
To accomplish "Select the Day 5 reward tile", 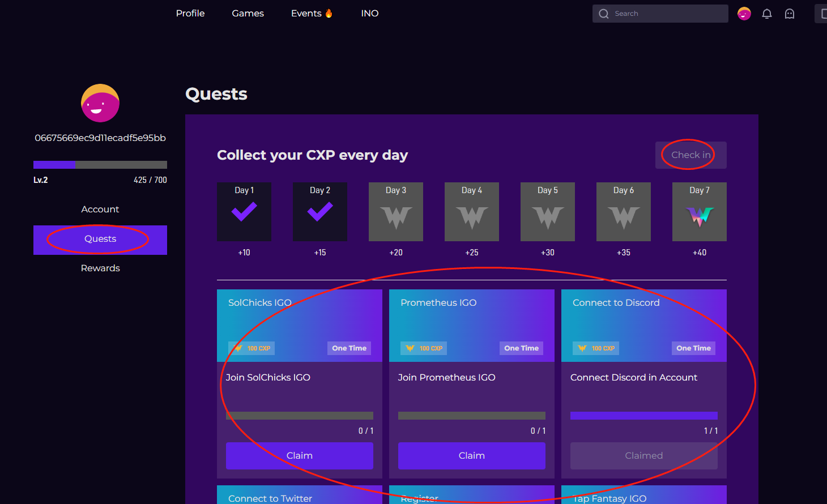I will pos(548,212).
